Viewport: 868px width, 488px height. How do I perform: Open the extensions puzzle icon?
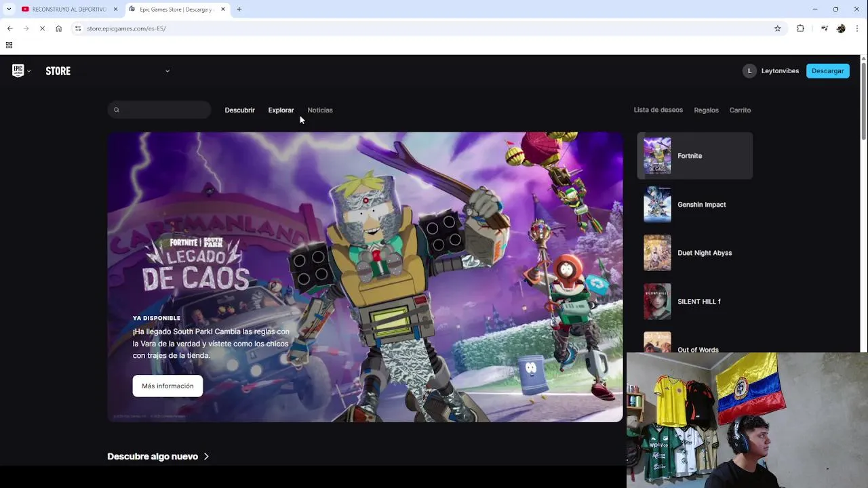pyautogui.click(x=800, y=28)
